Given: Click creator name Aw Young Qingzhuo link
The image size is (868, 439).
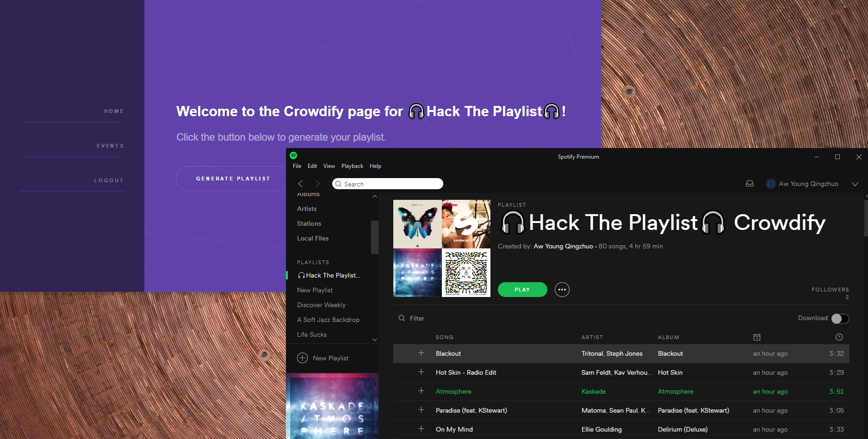Looking at the screenshot, I should 563,246.
